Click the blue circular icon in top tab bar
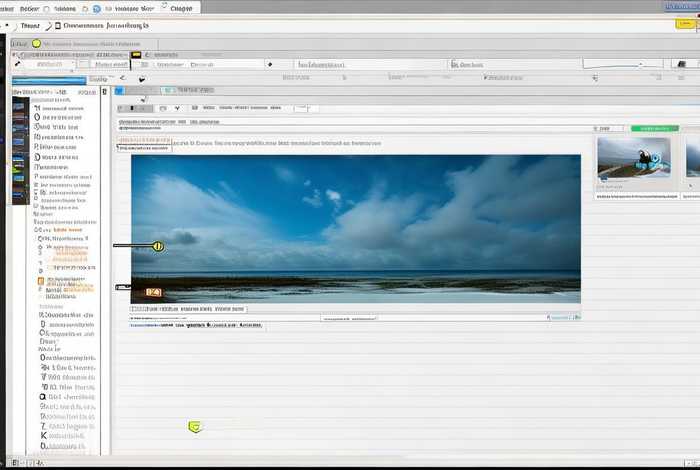 click(x=96, y=8)
